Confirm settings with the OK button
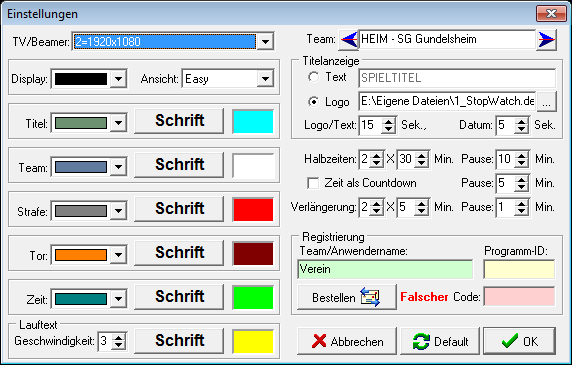 [x=519, y=341]
